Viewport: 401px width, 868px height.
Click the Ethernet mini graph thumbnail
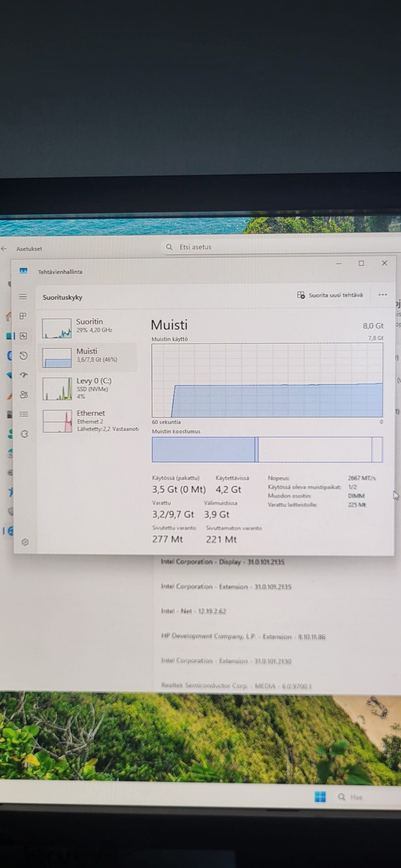(x=58, y=421)
